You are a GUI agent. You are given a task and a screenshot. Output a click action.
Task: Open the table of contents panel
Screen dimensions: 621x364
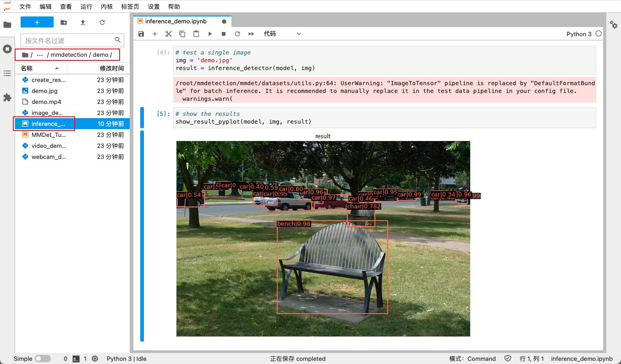click(7, 73)
